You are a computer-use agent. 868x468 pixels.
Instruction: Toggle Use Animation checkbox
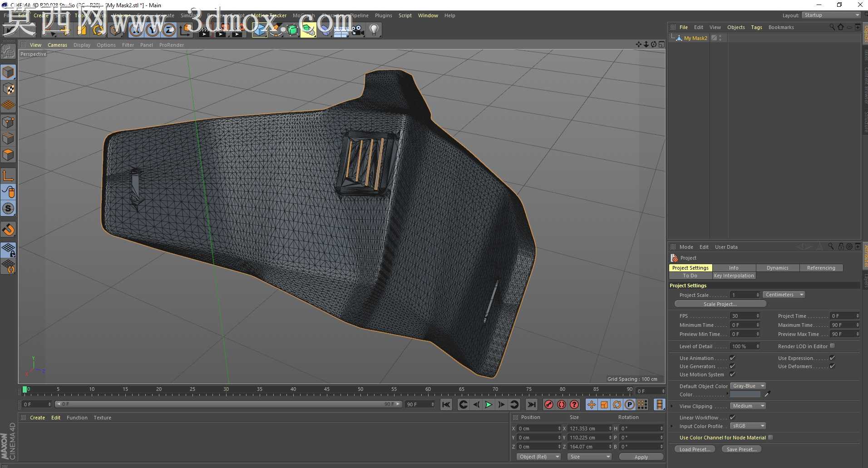tap(732, 358)
